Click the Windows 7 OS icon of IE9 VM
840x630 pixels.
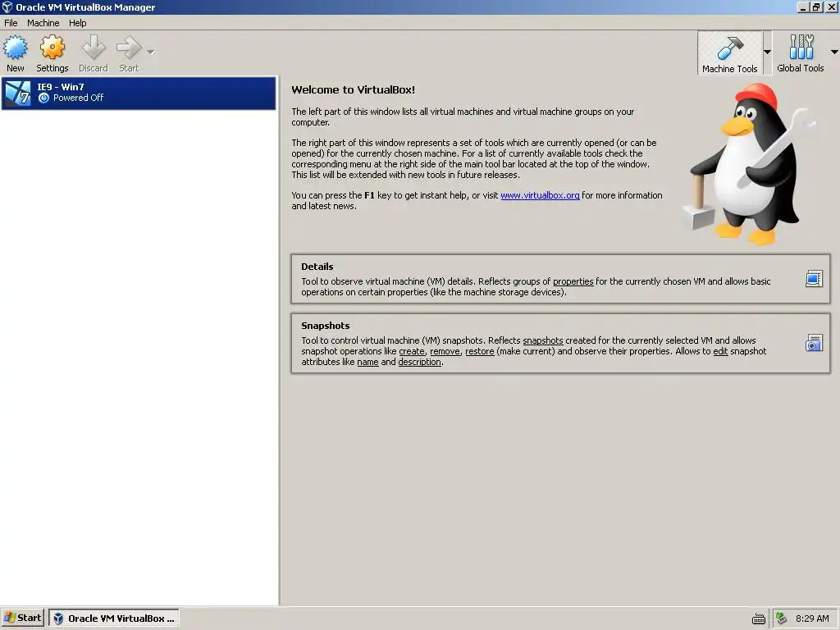click(18, 94)
